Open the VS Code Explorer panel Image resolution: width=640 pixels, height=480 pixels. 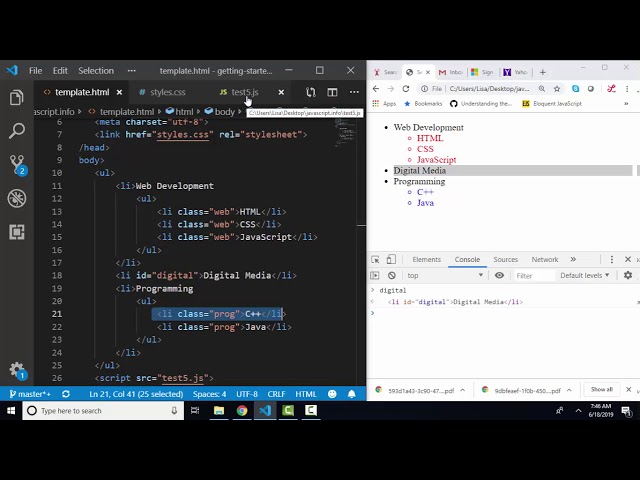[x=17, y=98]
